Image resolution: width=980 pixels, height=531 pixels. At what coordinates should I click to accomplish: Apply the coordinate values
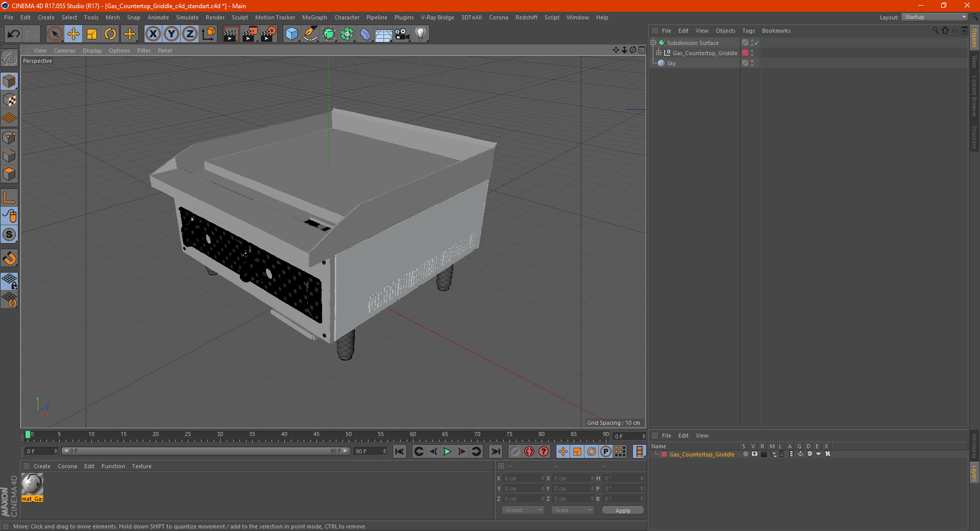coord(623,510)
